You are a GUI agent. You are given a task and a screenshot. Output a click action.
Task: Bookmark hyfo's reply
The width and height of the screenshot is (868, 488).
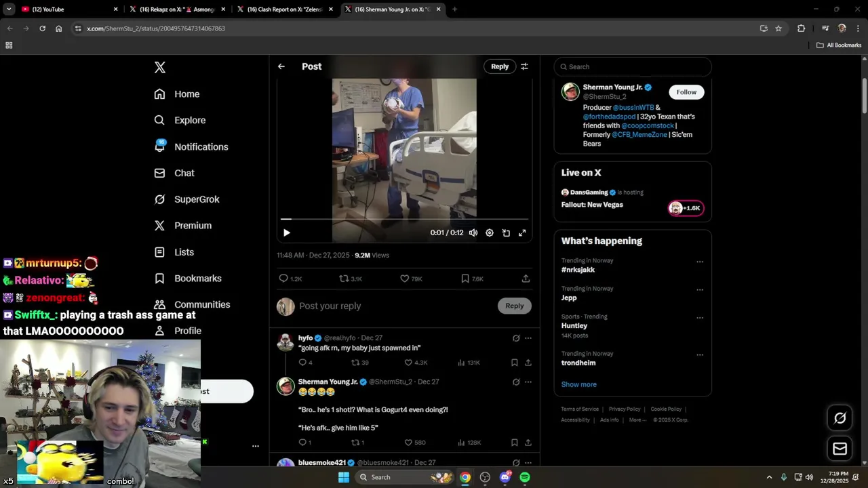[x=515, y=363]
